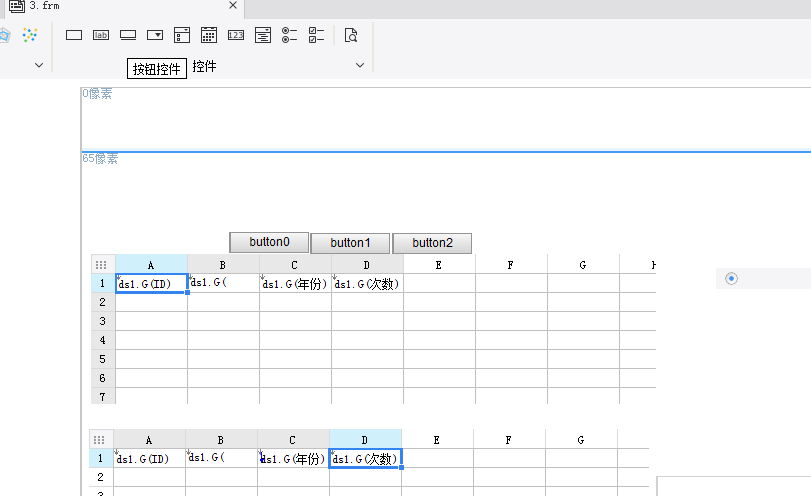This screenshot has width=811, height=496.
Task: Select column B header in upper report
Action: click(x=223, y=265)
